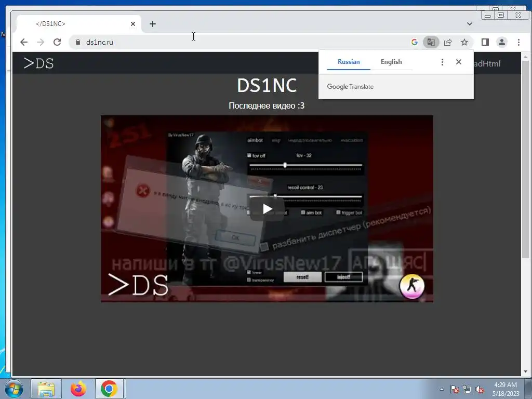This screenshot has height=399, width=532.
Task: Click the Google icon in the address bar
Action: [x=414, y=42]
